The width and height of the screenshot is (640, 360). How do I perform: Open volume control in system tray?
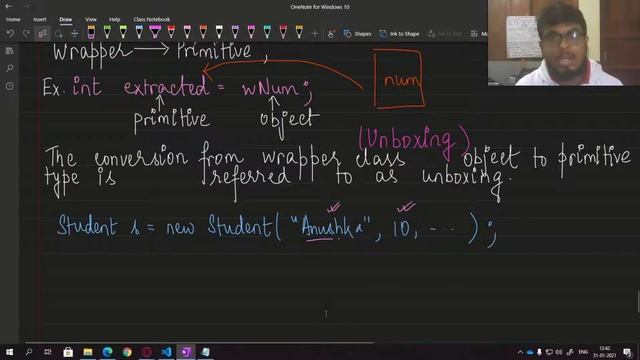click(x=559, y=352)
